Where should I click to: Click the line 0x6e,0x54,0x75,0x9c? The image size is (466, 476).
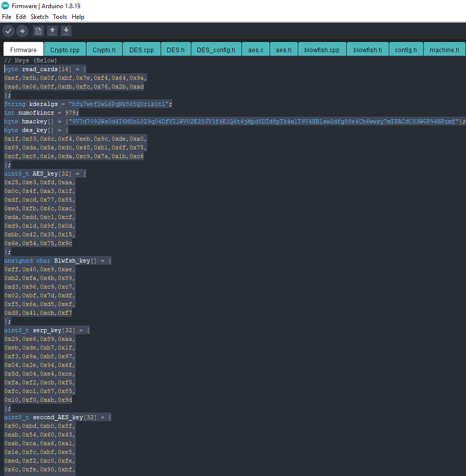(38, 243)
